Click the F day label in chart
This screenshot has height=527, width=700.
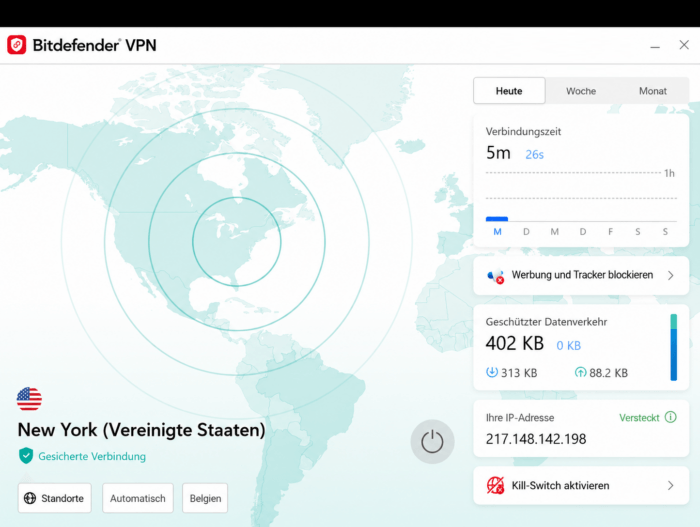610,232
